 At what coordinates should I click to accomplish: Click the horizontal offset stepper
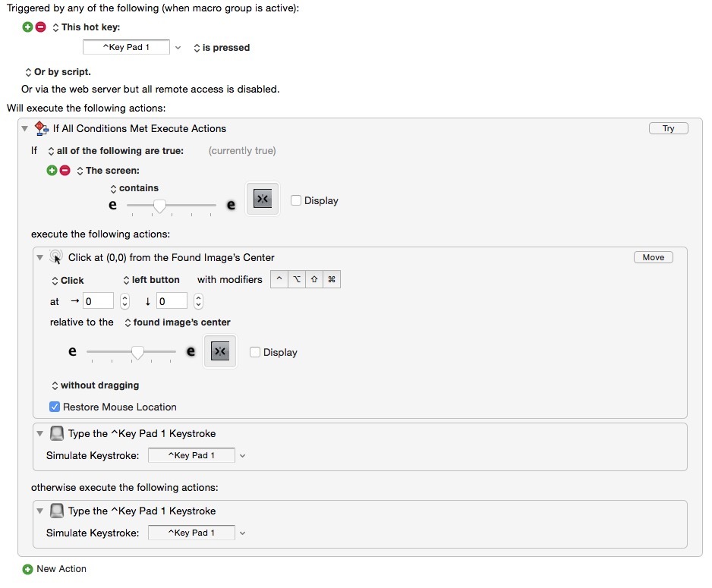coord(124,301)
